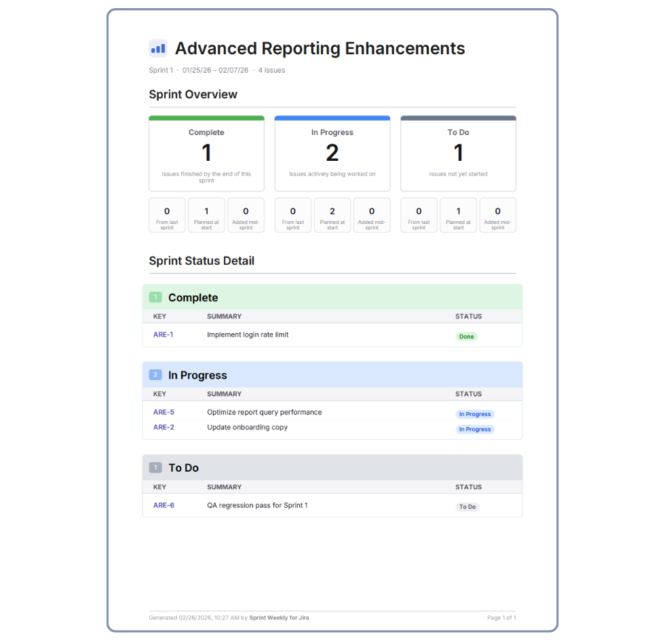Click the green Done status pill for ARE-1

tap(466, 336)
